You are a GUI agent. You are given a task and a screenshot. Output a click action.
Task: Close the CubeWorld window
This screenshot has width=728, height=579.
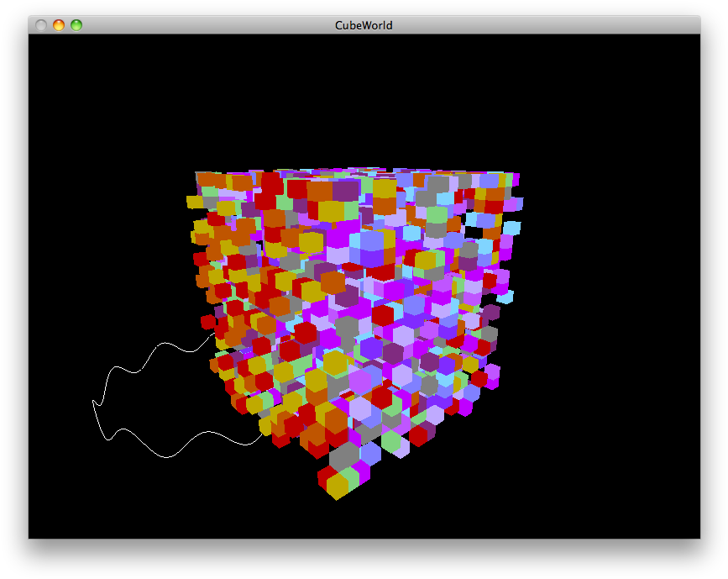[41, 25]
